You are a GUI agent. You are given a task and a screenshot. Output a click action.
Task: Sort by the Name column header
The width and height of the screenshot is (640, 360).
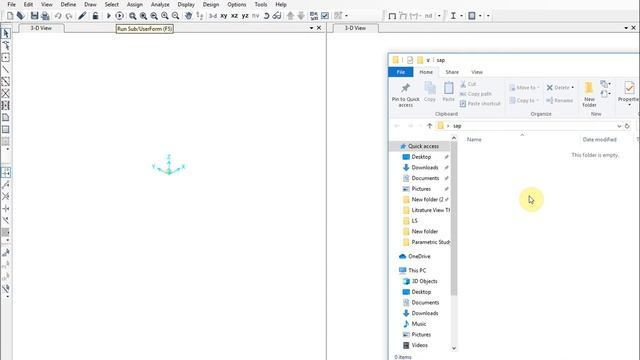pyautogui.click(x=474, y=140)
